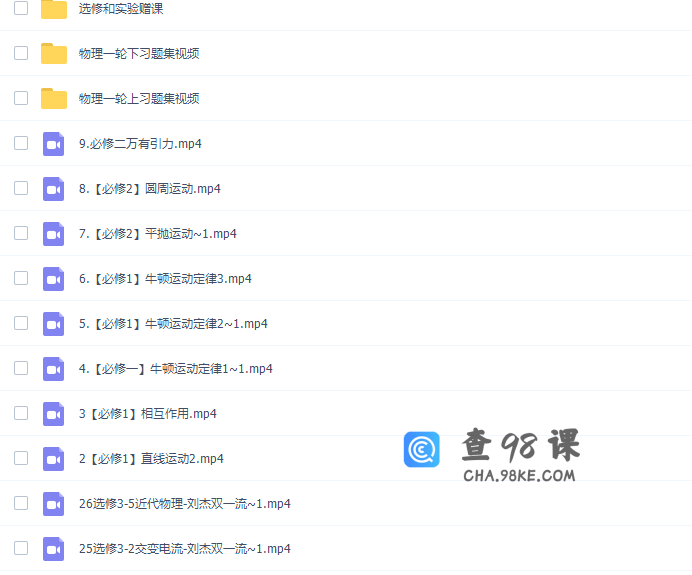Open folder name 选修和实验赠课

point(121,8)
